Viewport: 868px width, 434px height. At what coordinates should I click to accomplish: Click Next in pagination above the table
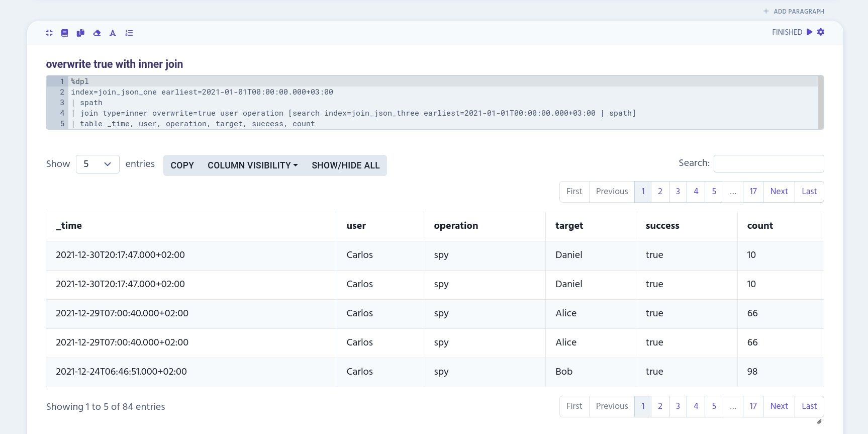pyautogui.click(x=779, y=192)
